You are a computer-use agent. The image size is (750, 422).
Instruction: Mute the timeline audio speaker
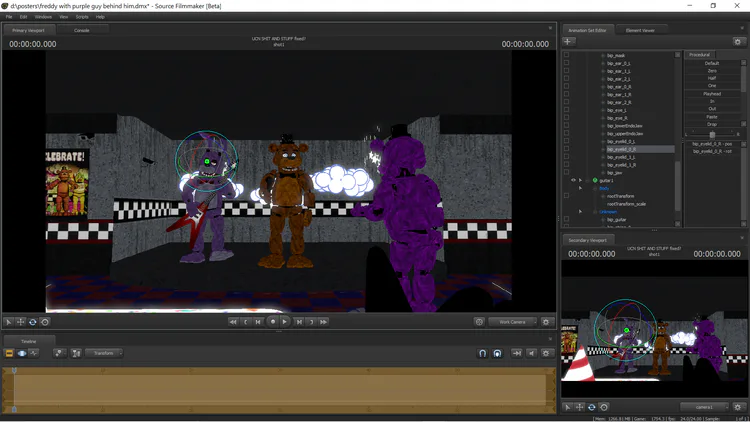tap(531, 353)
